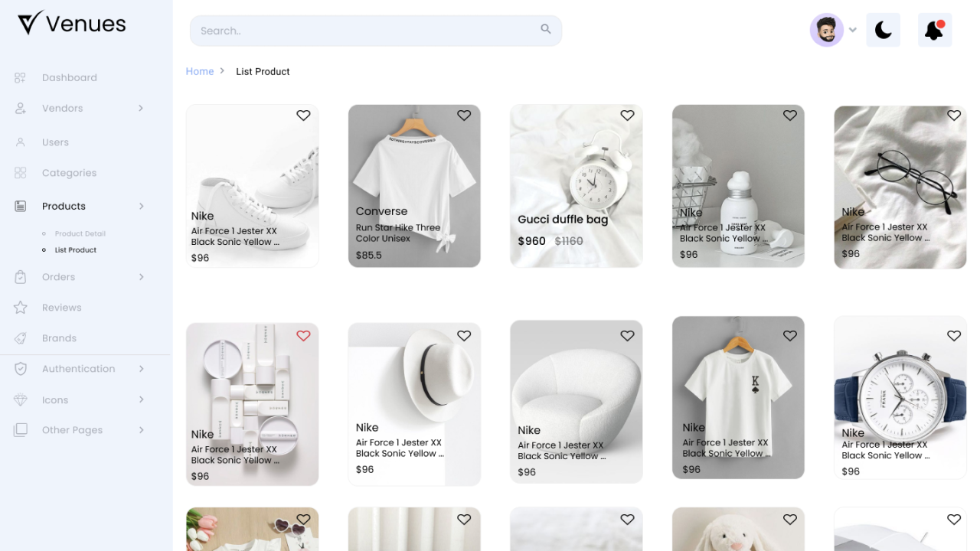Viewport: 980px width, 551px height.
Task: Toggle the heart on the wristwatch card
Action: [x=954, y=336]
